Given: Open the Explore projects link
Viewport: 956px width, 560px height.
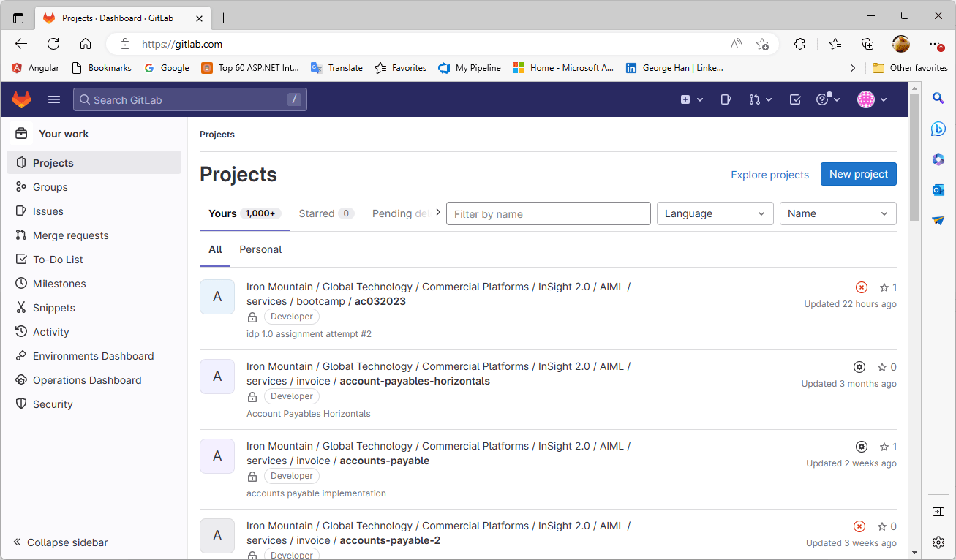Looking at the screenshot, I should click(x=769, y=175).
